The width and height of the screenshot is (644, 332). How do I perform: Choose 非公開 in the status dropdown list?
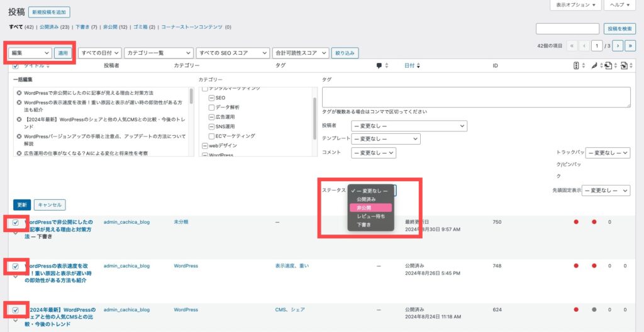[370, 208]
